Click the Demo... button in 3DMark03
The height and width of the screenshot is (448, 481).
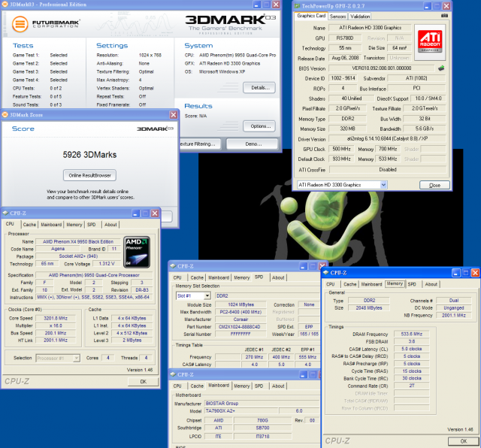(253, 144)
